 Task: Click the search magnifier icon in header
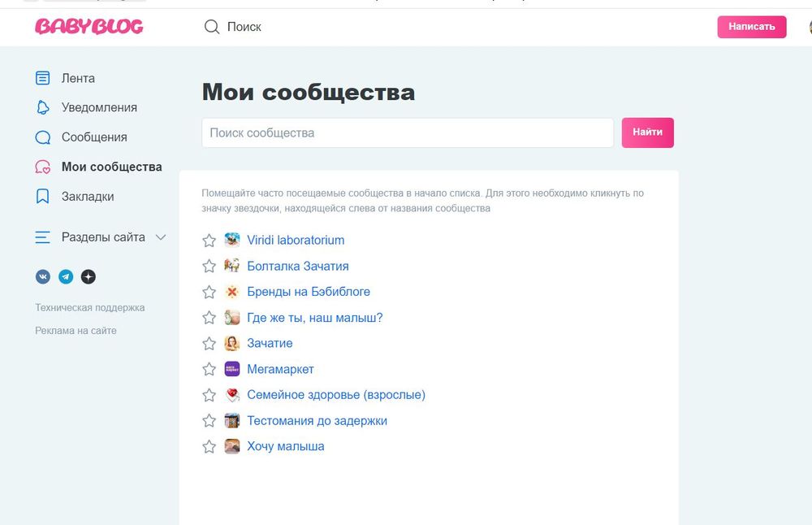pyautogui.click(x=211, y=26)
